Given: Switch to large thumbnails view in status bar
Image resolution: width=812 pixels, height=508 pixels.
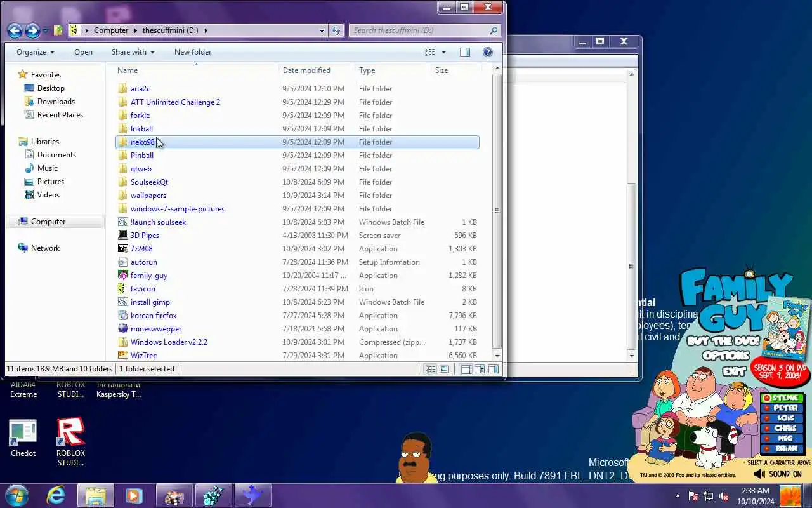Looking at the screenshot, I should [443, 369].
